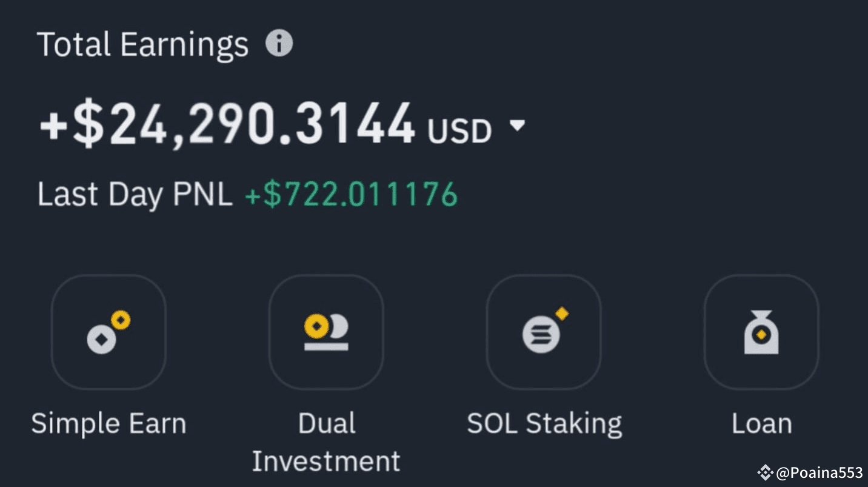Screen dimensions: 868x487
Task: Click yellow diamond badge on SOL Staking
Action: [562, 314]
